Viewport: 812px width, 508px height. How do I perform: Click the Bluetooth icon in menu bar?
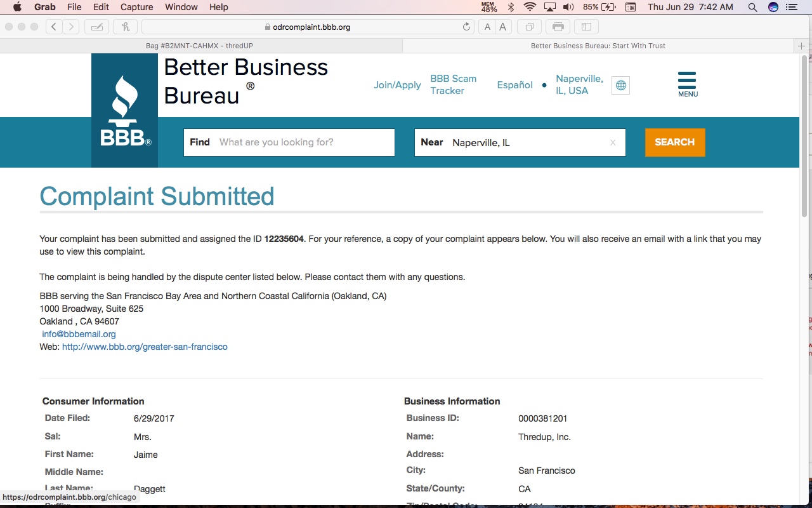[x=510, y=7]
